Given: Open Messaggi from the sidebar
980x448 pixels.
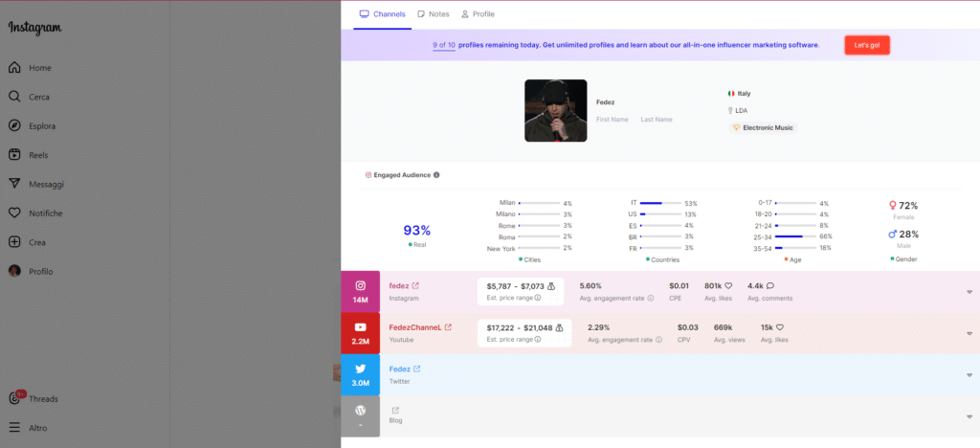Looking at the screenshot, I should click(15, 184).
